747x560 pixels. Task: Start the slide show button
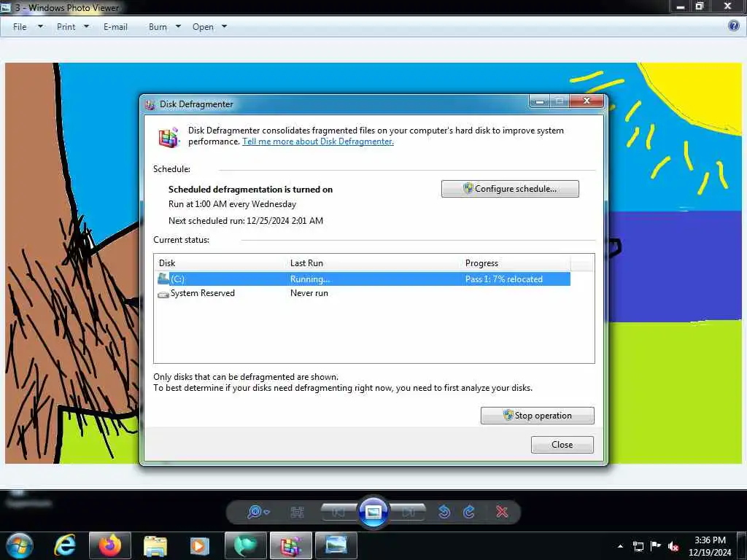coord(373,513)
